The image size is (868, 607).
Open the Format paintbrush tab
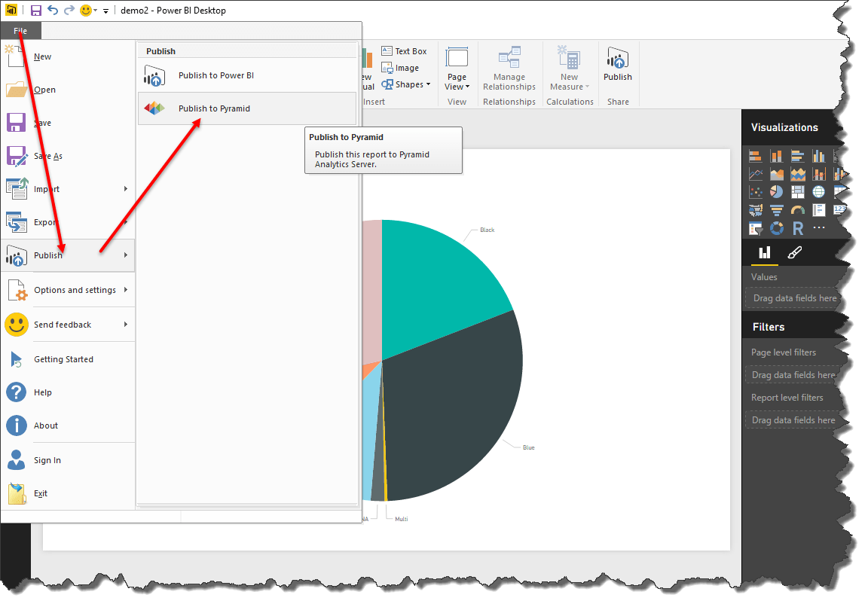coord(793,253)
